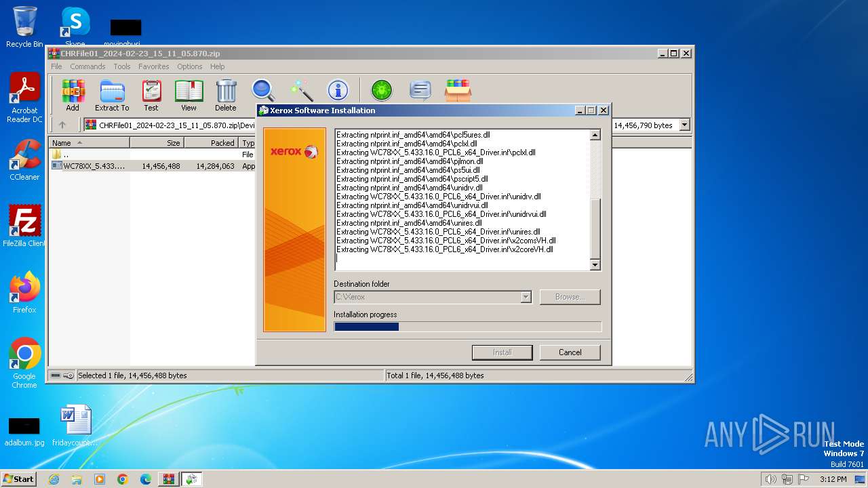Click the Cancel button in Xerox installer

570,352
